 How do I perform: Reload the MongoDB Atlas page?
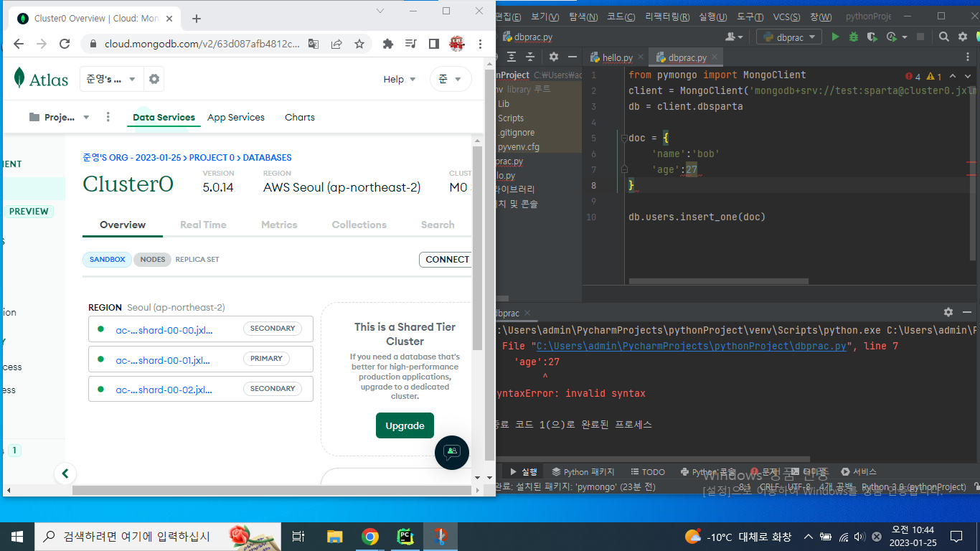pyautogui.click(x=65, y=44)
